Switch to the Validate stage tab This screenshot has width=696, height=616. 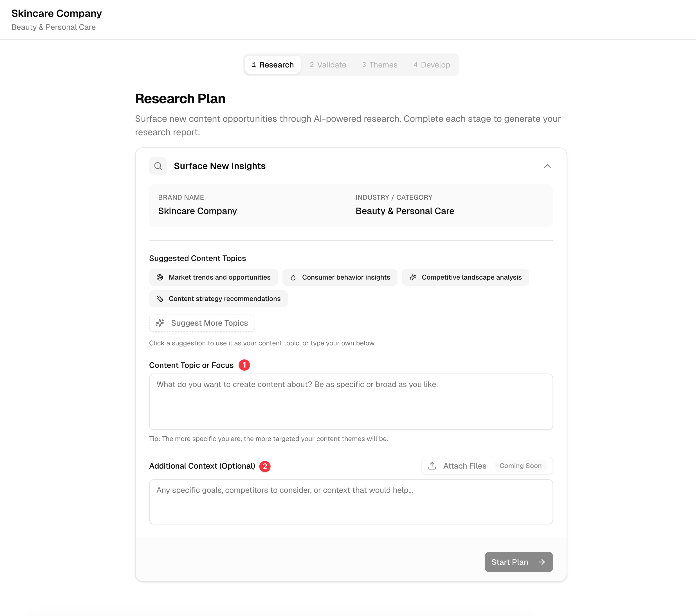pos(327,65)
